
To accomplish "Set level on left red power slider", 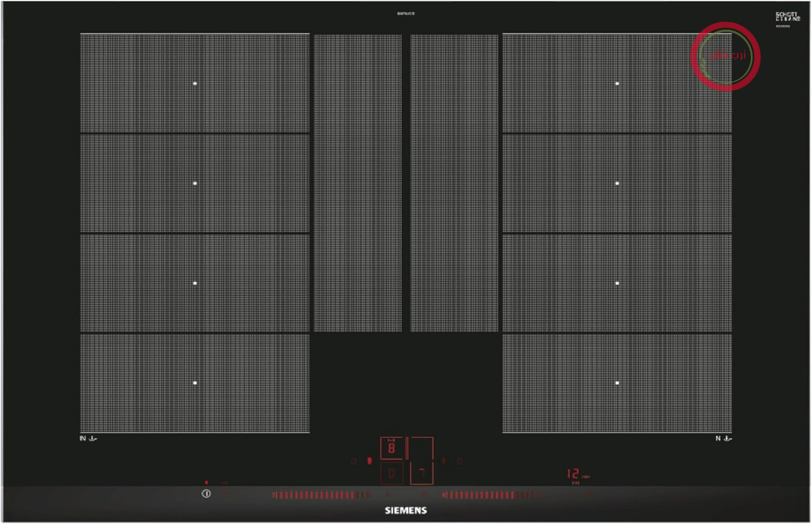I will (x=322, y=495).
